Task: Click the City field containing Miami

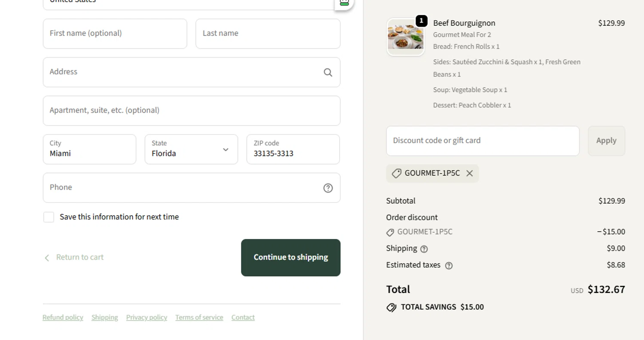Action: pyautogui.click(x=89, y=149)
